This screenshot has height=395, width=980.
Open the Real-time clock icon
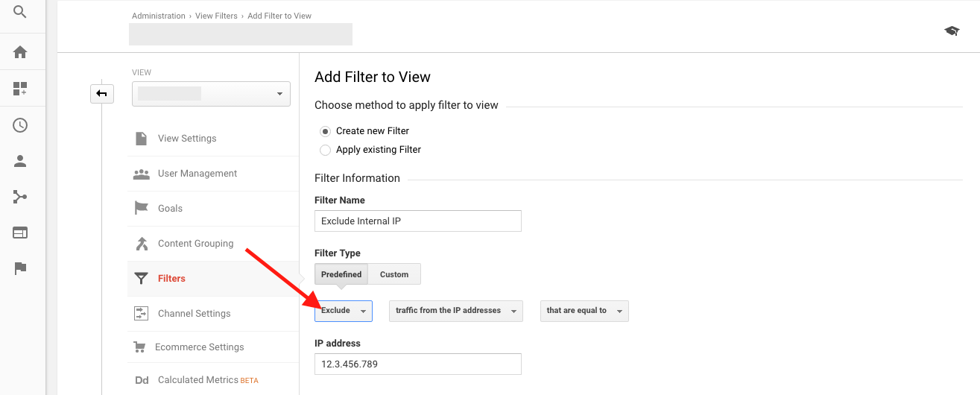(x=20, y=125)
